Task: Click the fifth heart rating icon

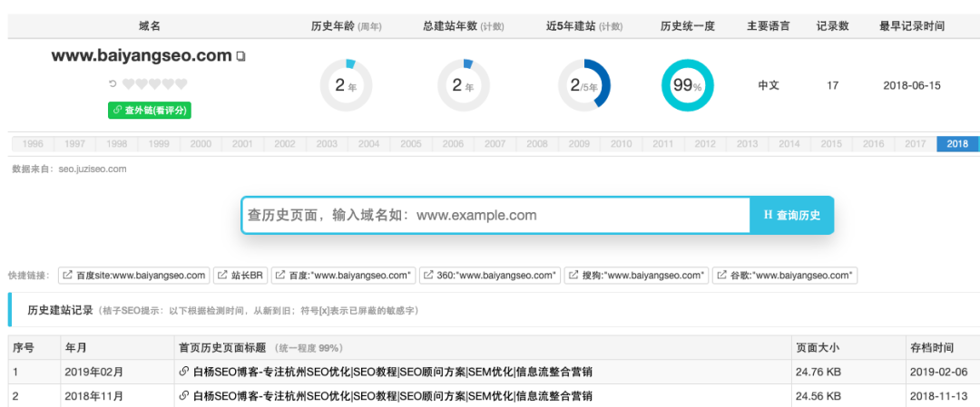Action: 181,84
